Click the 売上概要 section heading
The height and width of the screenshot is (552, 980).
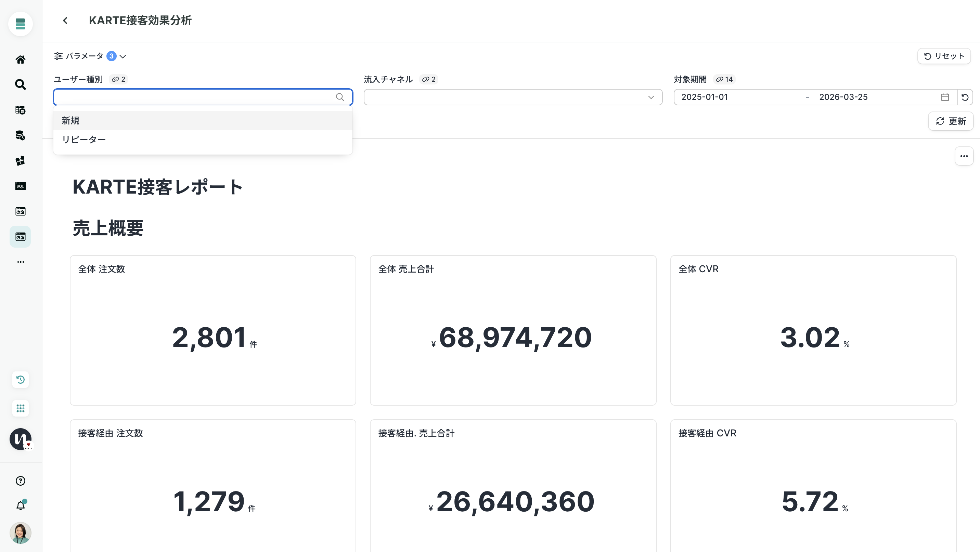tap(108, 228)
